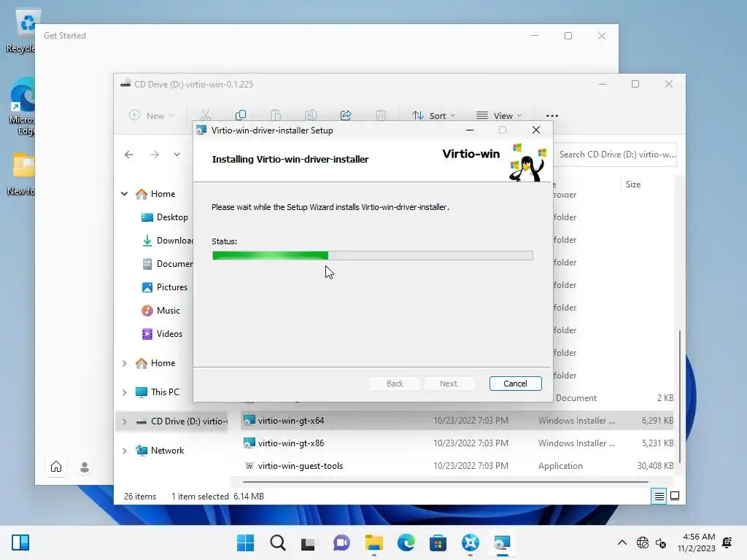Expand the CD Drive (D:) tree node

click(124, 422)
